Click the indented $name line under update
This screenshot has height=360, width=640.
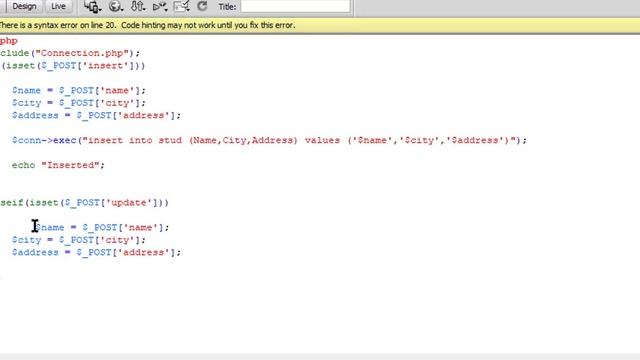102,228
